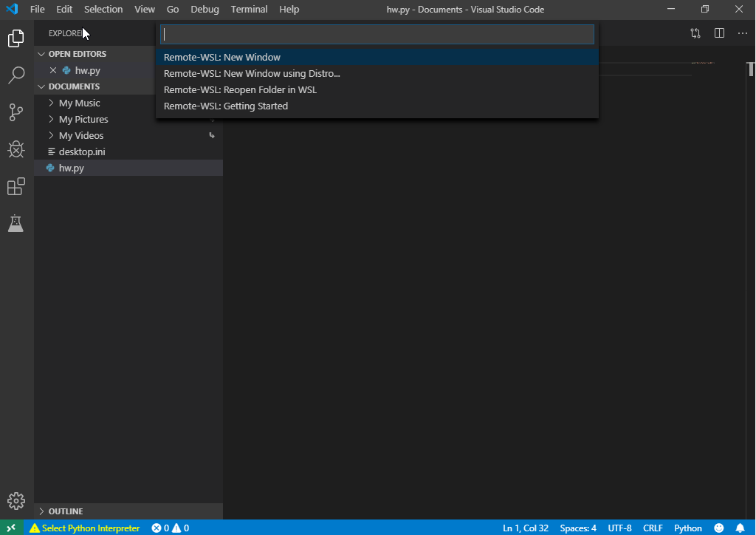Select Remote-WSL: Reopen Folder in WSL
The height and width of the screenshot is (535, 756).
tap(239, 89)
